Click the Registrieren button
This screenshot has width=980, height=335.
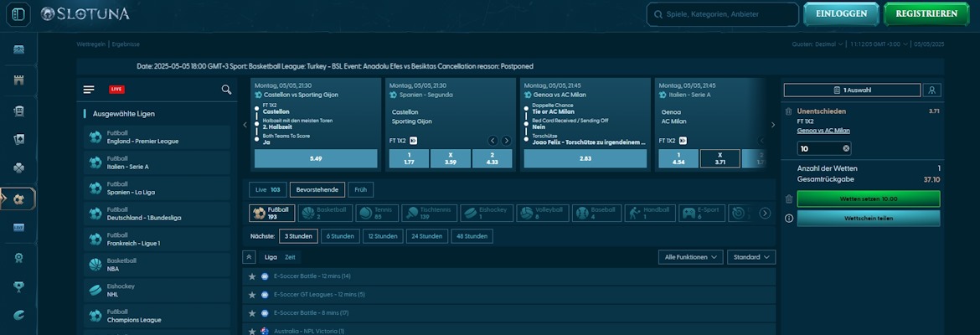tap(926, 13)
